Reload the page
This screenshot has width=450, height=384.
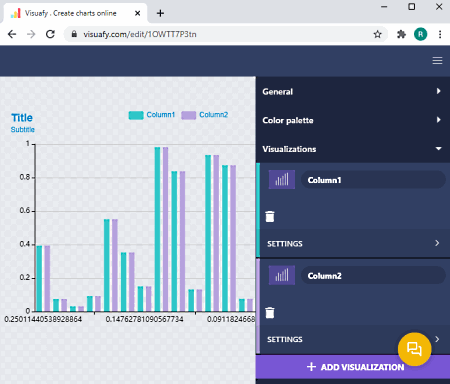(50, 34)
